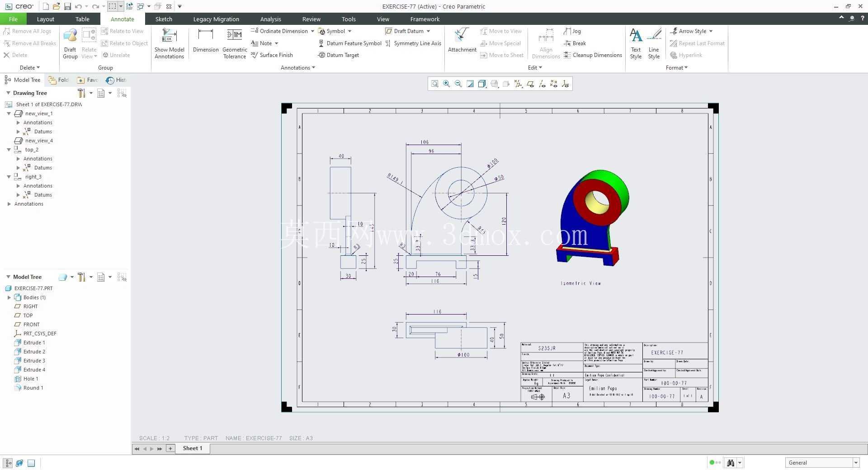Expand the Edit ribbon group menu
Viewport: 868px width, 470px height.
coord(535,68)
